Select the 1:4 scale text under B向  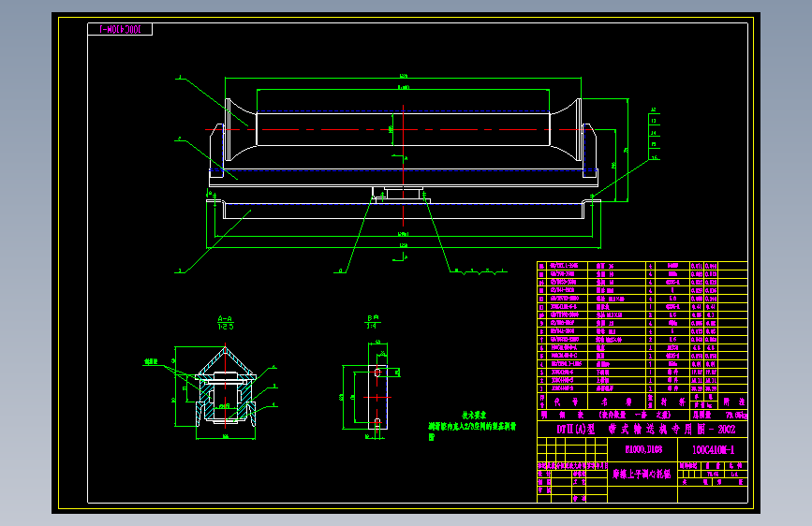[371, 326]
